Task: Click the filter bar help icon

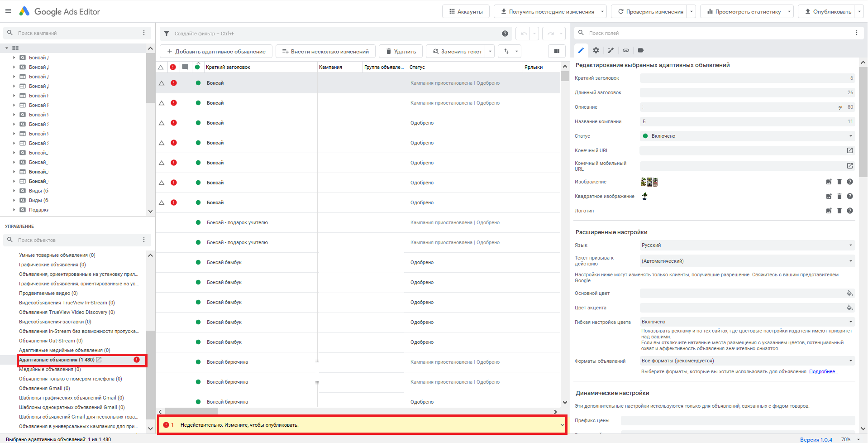Action: [505, 34]
